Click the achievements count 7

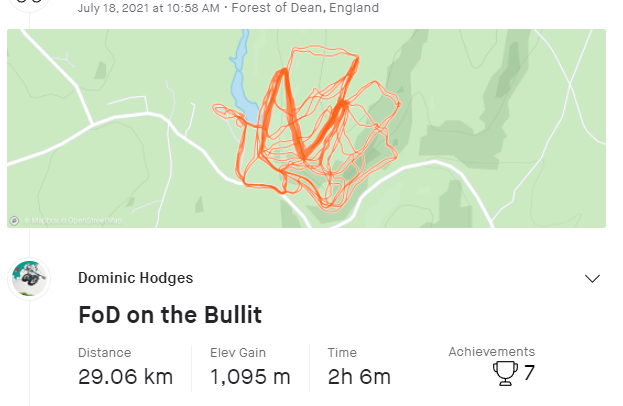(x=529, y=373)
